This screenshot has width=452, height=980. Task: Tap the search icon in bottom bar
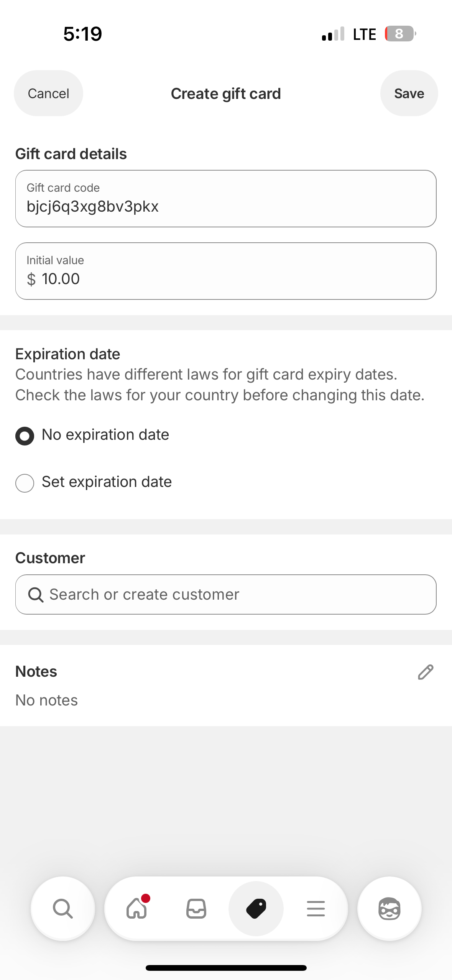[62, 909]
